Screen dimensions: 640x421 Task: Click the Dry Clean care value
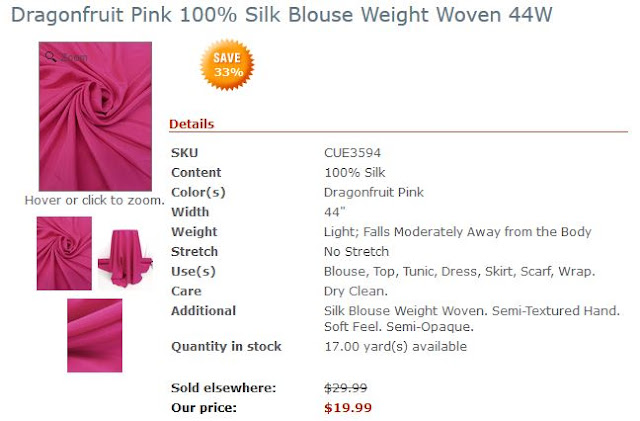pos(356,291)
